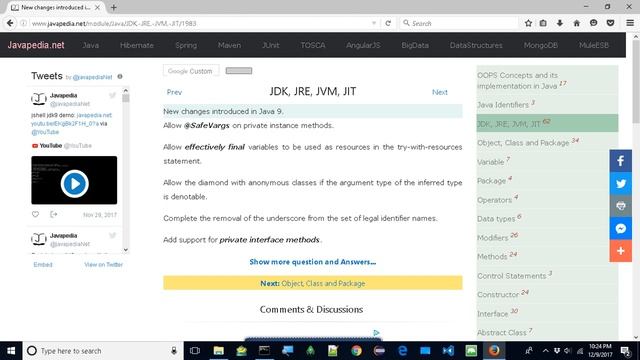Open 'Object, Class and Package' sidebar topic

click(x=547, y=142)
